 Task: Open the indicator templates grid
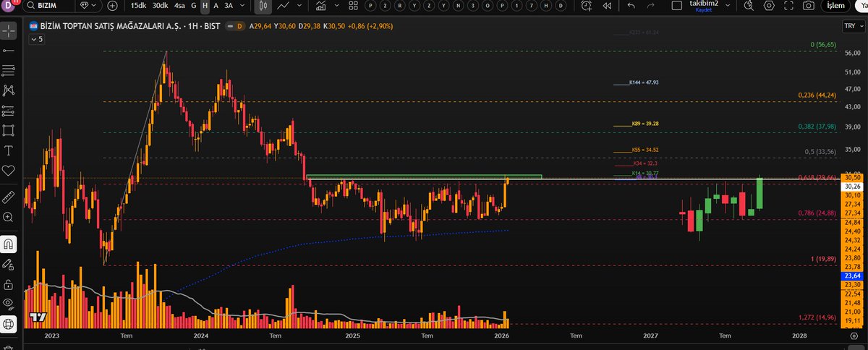[x=352, y=6]
